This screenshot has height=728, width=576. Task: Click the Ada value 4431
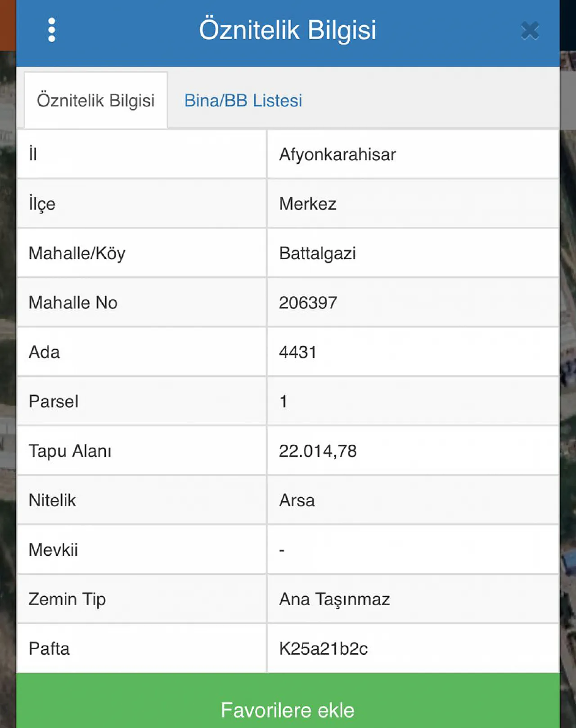point(298,353)
